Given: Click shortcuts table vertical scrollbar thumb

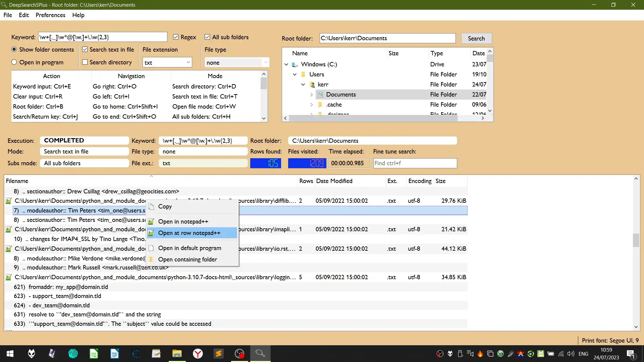Looking at the screenshot, I should pos(264,83).
